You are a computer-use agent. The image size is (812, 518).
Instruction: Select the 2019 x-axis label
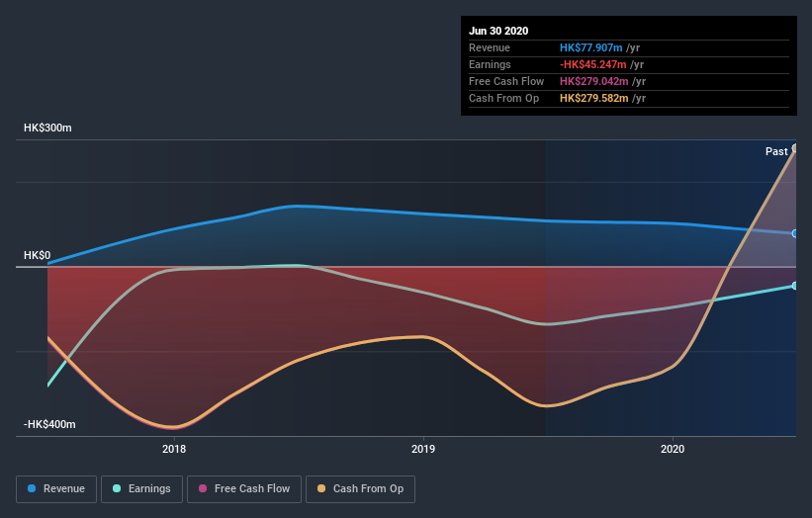pyautogui.click(x=423, y=449)
